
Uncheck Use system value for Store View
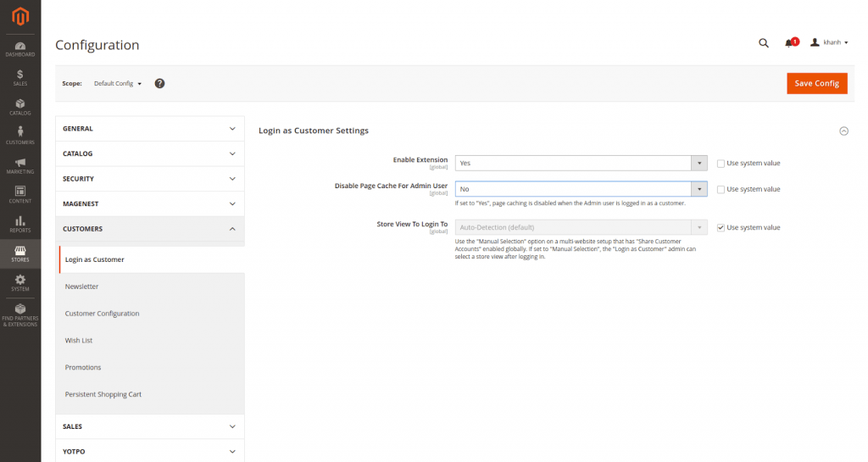coord(721,227)
